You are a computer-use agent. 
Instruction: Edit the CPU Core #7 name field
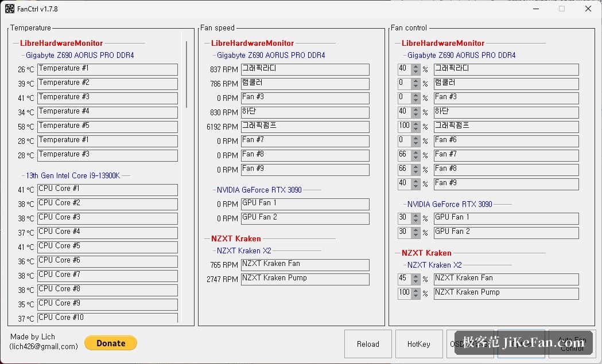(x=107, y=276)
